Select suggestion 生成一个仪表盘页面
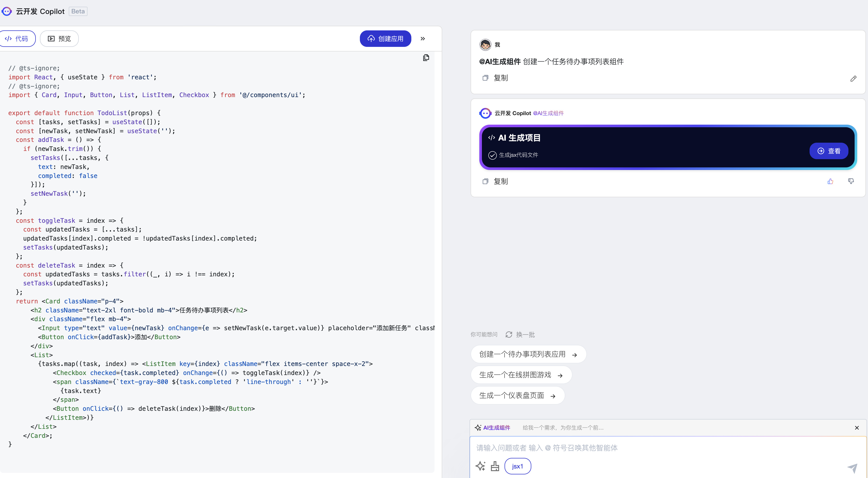This screenshot has width=868, height=478. coord(517,395)
